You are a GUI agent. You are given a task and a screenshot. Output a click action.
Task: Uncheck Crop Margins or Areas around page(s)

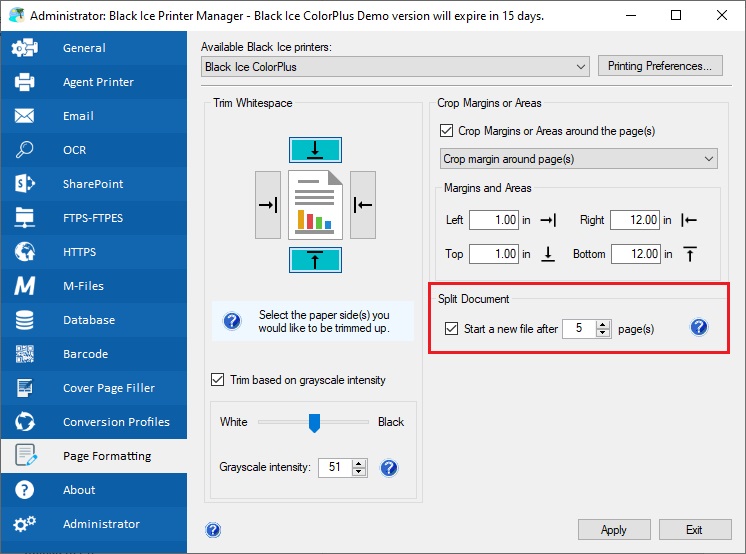click(446, 130)
